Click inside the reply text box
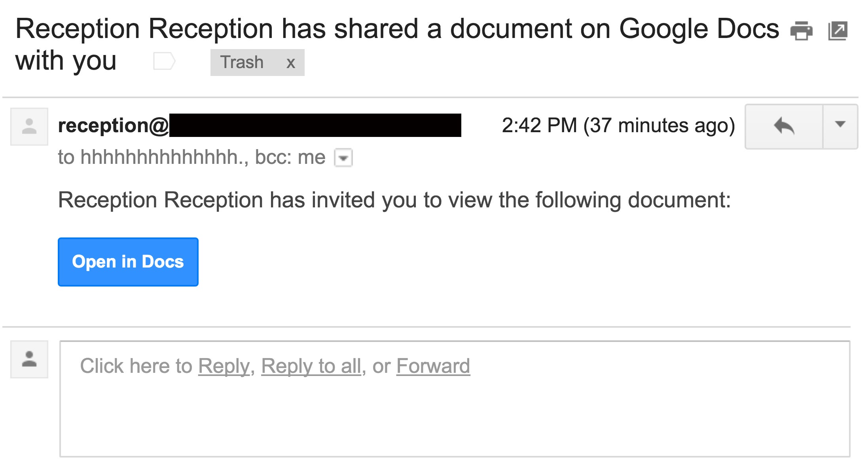 pyautogui.click(x=455, y=399)
